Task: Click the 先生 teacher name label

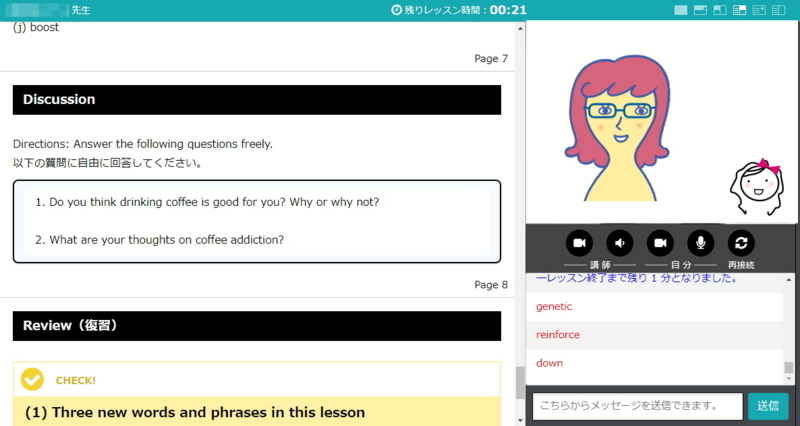Action: point(81,10)
